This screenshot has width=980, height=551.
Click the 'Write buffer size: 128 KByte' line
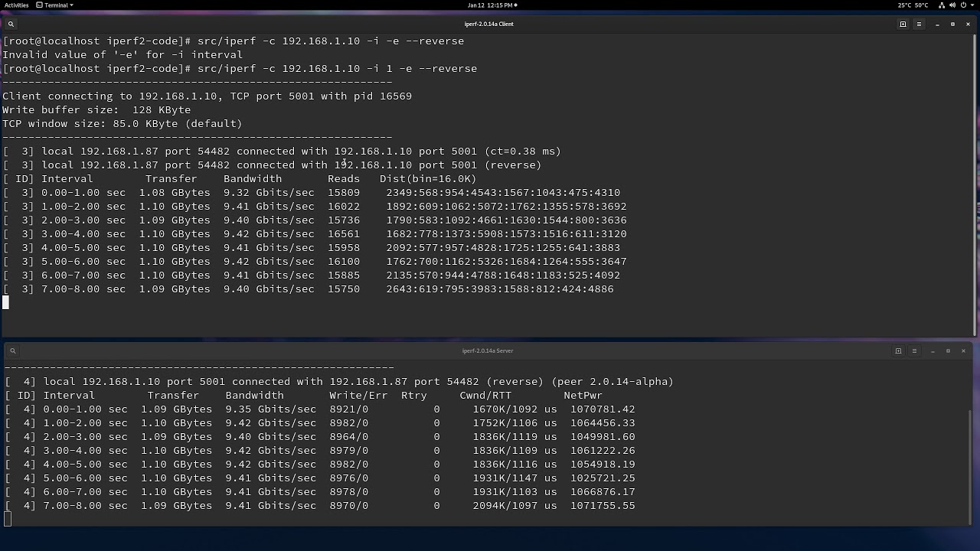coord(96,109)
